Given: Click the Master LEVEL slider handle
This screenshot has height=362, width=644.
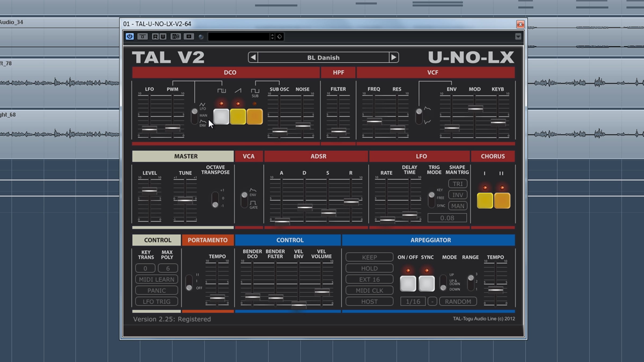Looking at the screenshot, I should point(149,191).
